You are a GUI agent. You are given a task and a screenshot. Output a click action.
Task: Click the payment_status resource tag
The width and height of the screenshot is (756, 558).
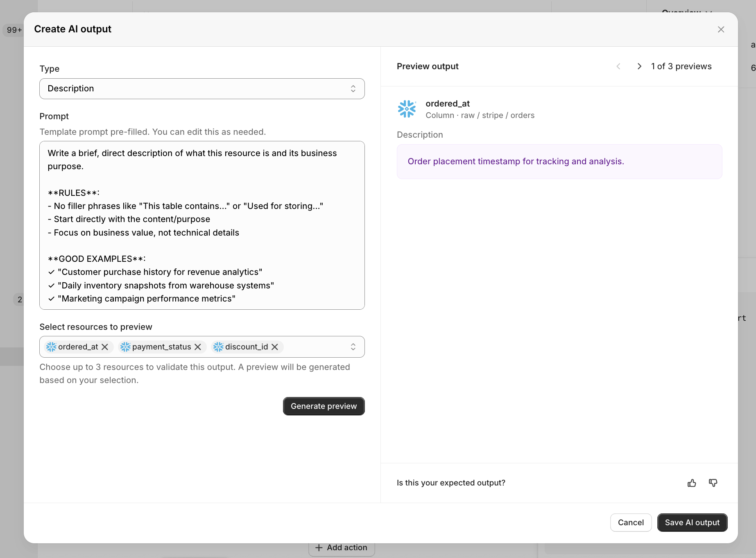[161, 347]
